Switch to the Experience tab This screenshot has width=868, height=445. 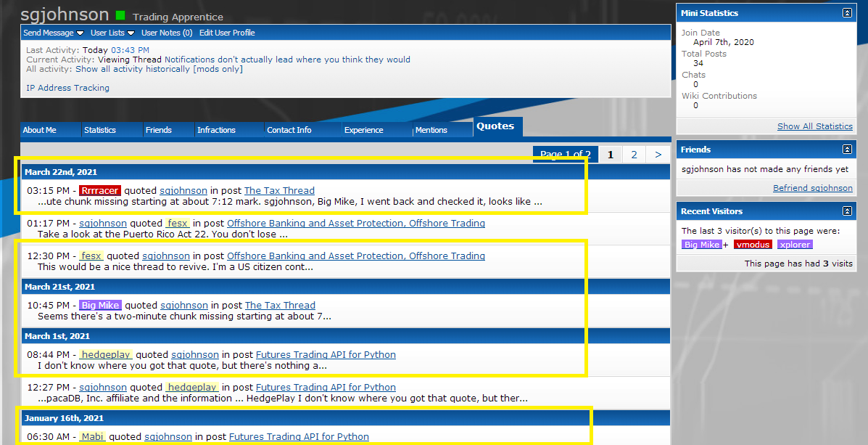point(377,130)
